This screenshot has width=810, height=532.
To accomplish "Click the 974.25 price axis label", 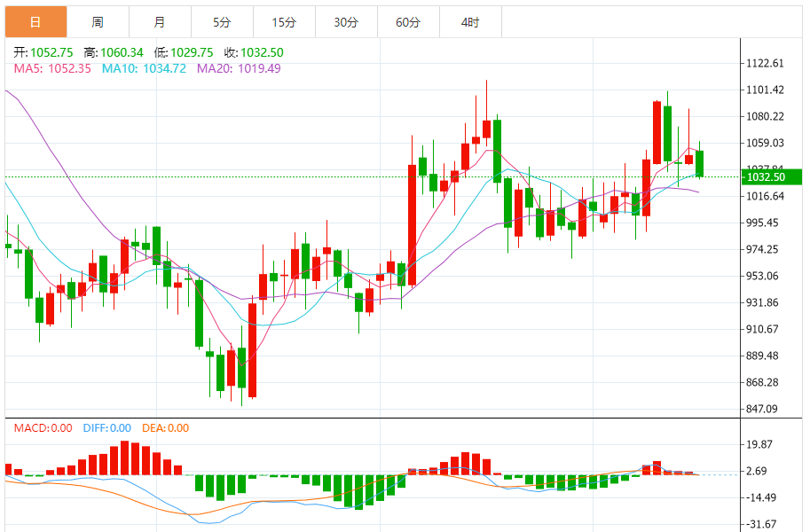I will pos(762,249).
